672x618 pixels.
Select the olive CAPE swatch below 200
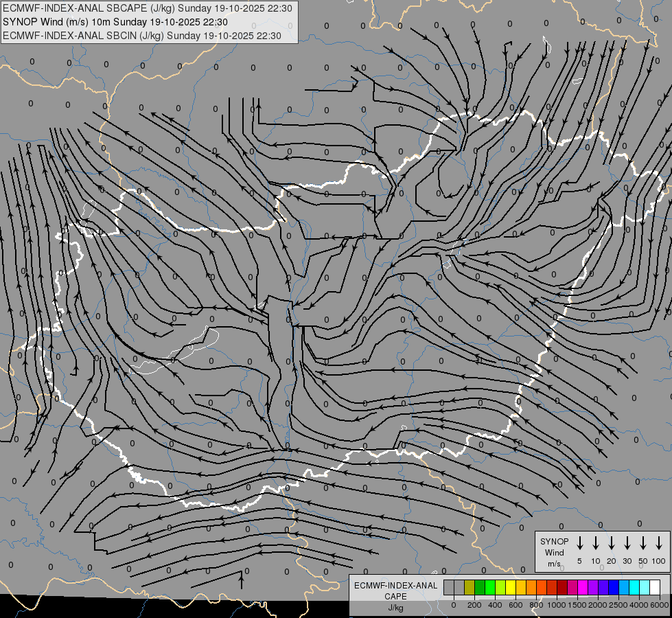[x=470, y=588]
